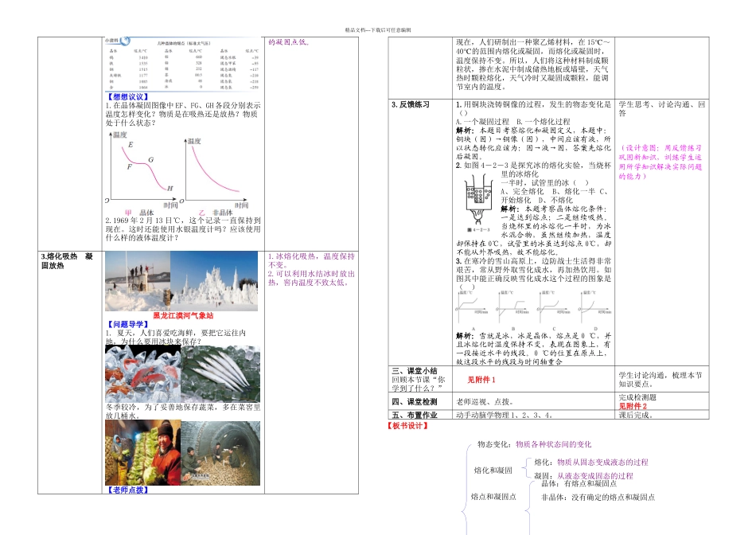Open the red 见附件 2 reference
The width and height of the screenshot is (756, 535).
(633, 406)
